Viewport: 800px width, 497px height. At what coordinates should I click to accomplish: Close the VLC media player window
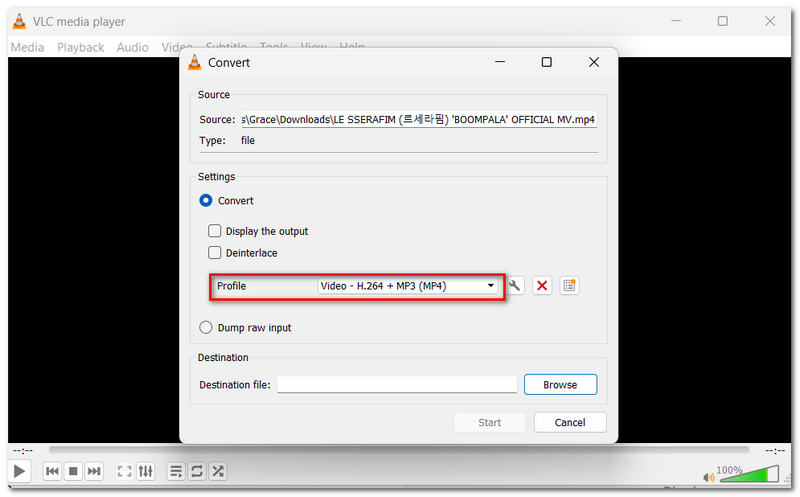(x=770, y=21)
